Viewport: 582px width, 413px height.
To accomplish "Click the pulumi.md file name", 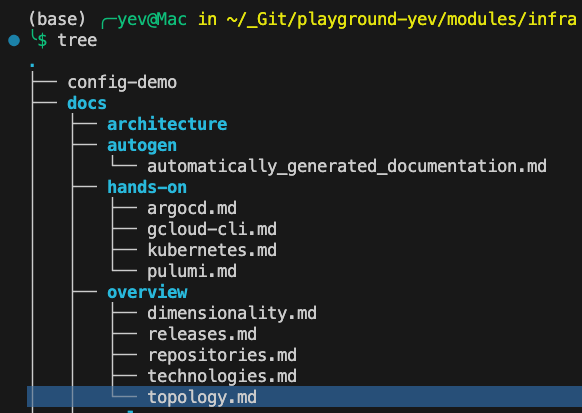I will click(192, 272).
